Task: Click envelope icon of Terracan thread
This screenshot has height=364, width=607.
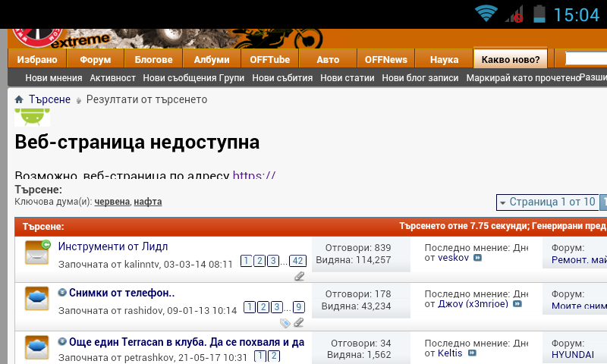Action: (x=36, y=347)
